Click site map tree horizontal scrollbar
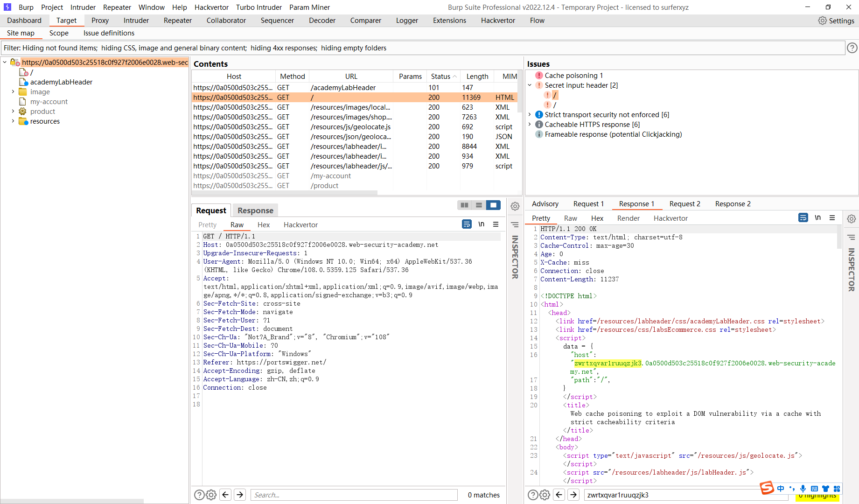 [72, 501]
